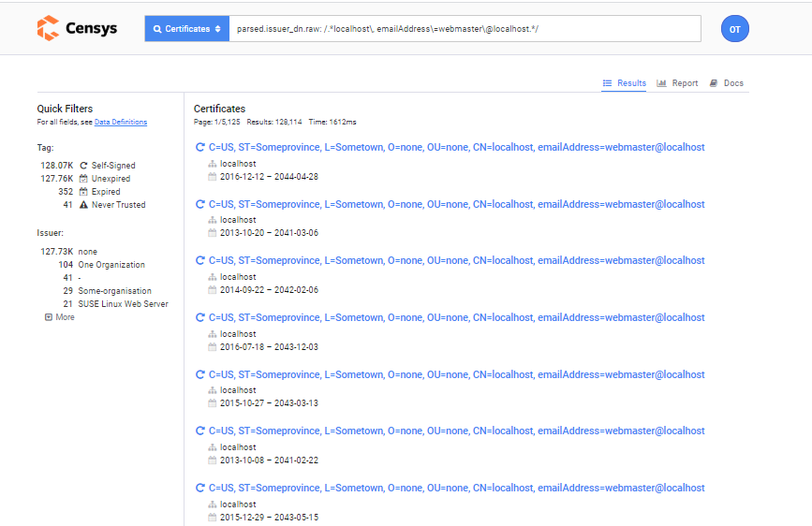Screen dimensions: 812x526
Task: Click the Report chart icon
Action: pos(661,83)
